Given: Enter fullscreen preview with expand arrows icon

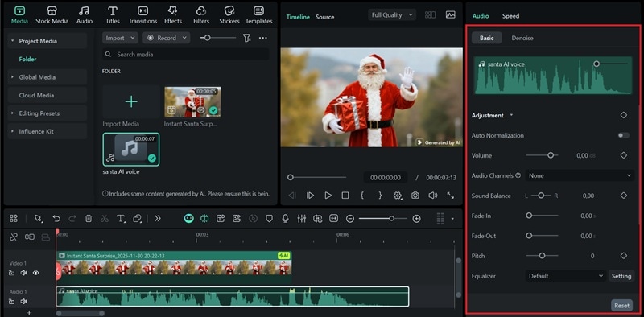Looking at the screenshot, I should [x=451, y=196].
